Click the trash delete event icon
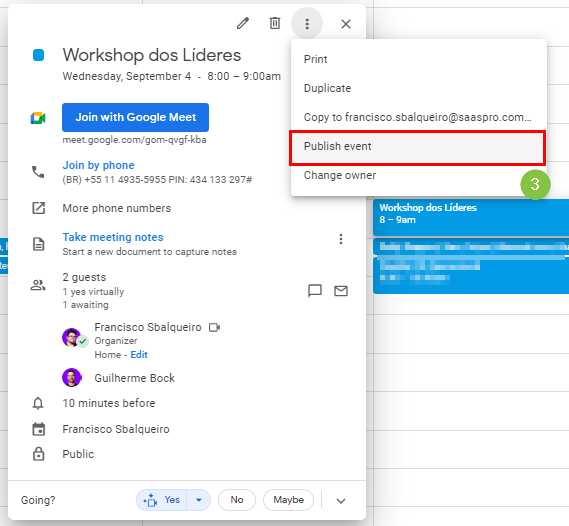This screenshot has width=569, height=526. point(275,23)
